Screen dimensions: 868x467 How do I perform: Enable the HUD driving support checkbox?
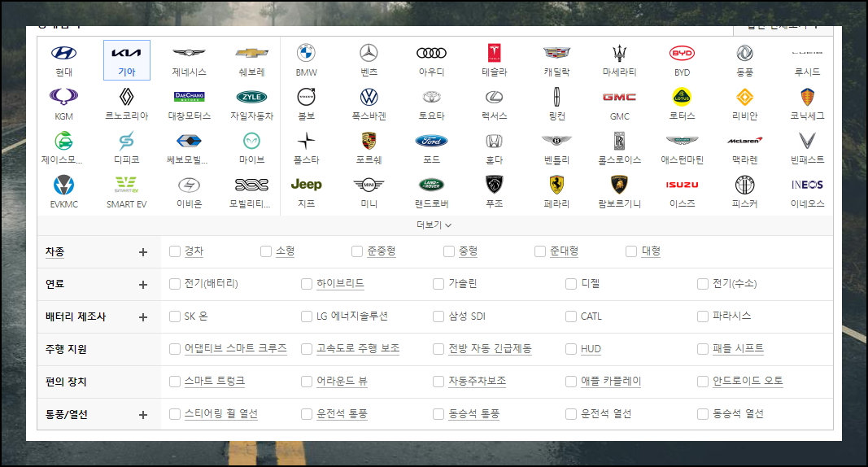(x=571, y=349)
